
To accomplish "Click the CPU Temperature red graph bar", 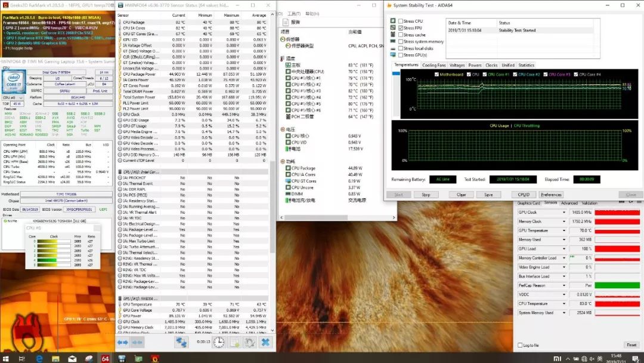I will point(617,304).
